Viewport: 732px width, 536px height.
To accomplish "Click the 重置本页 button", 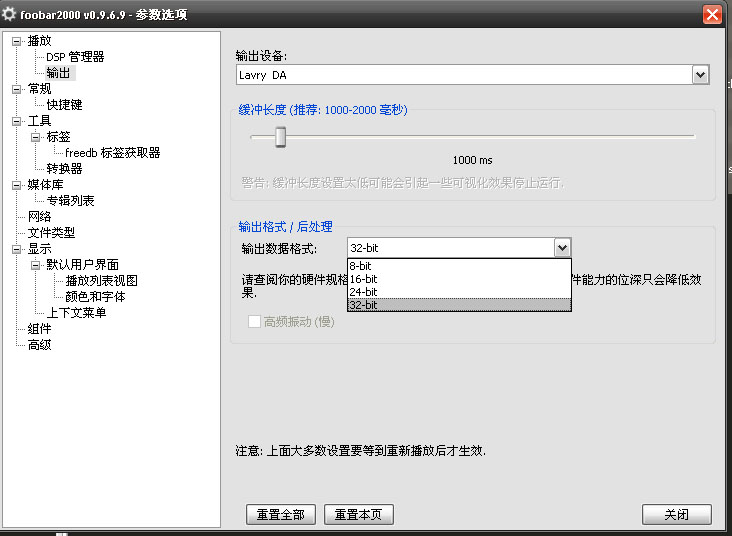I will point(359,515).
